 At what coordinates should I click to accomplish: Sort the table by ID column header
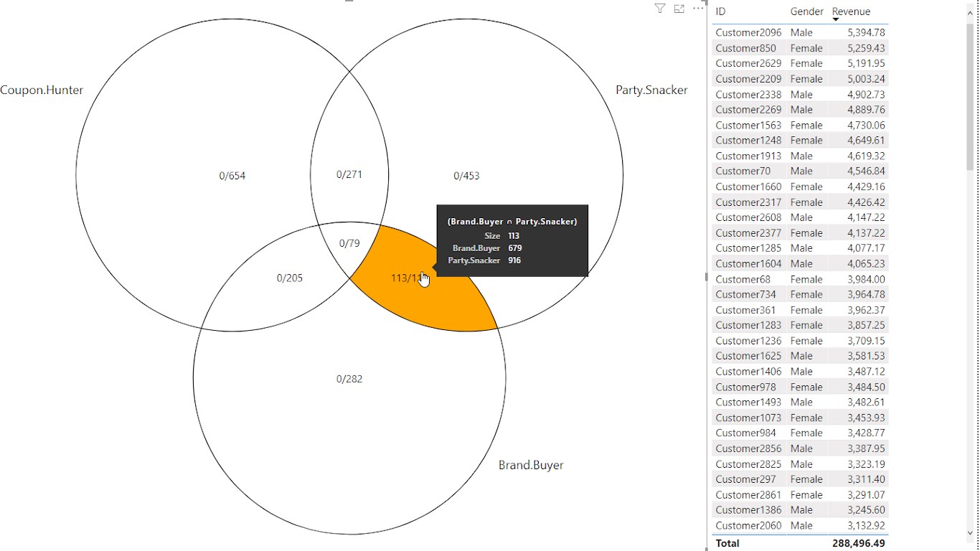point(720,11)
